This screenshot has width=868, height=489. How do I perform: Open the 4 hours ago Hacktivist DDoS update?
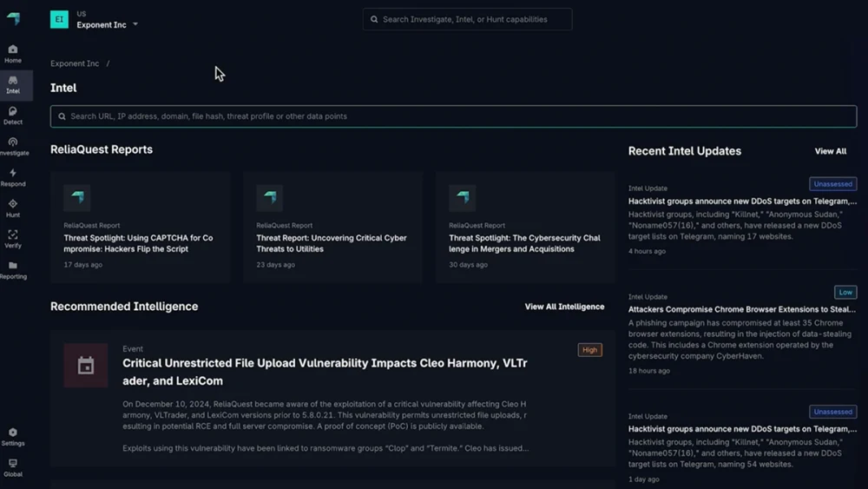coord(742,202)
